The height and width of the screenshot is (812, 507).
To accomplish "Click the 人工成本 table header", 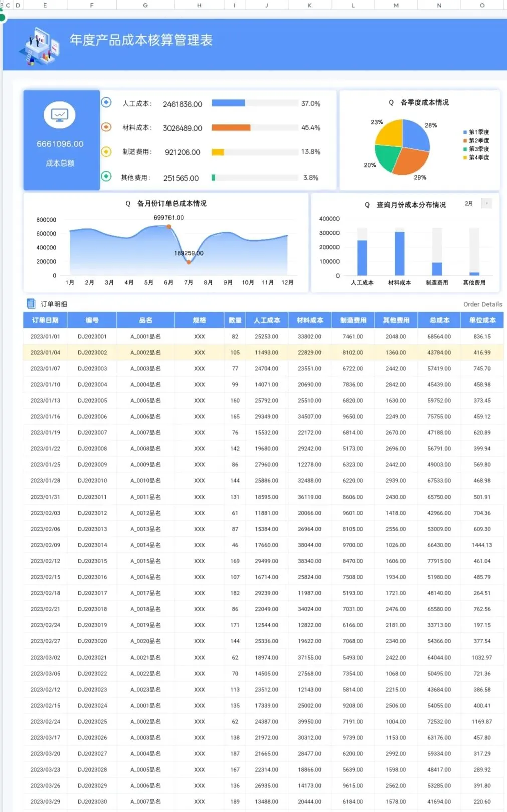I will (267, 320).
